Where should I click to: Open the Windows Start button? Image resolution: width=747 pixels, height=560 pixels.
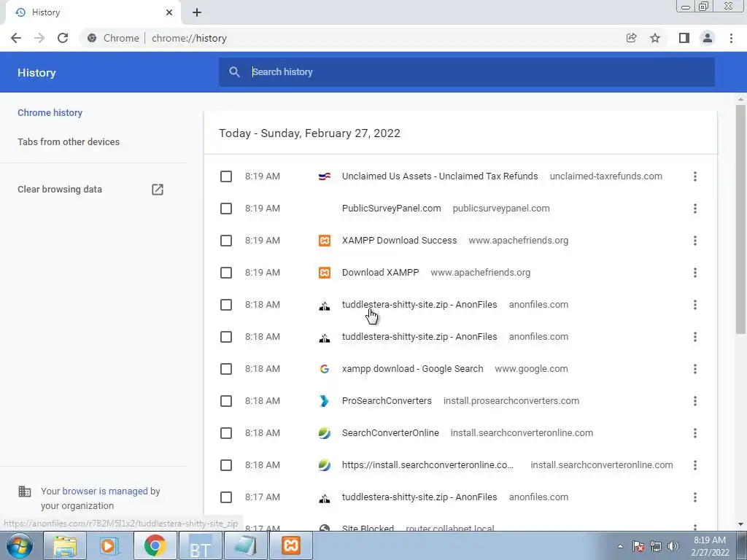pyautogui.click(x=19, y=545)
